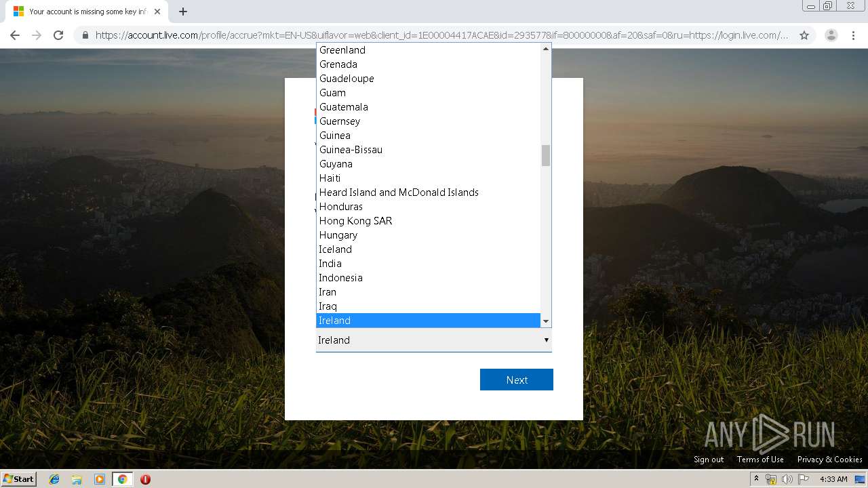Minimize the Chrome window
The height and width of the screenshot is (488, 868).
click(811, 6)
